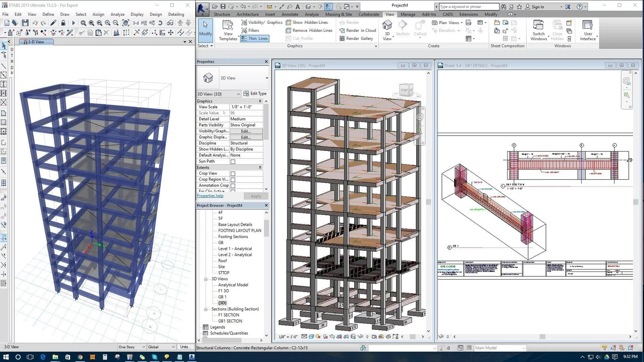Collapse the 3D Views tree node
The height and width of the screenshot is (362, 644).
click(x=206, y=279)
